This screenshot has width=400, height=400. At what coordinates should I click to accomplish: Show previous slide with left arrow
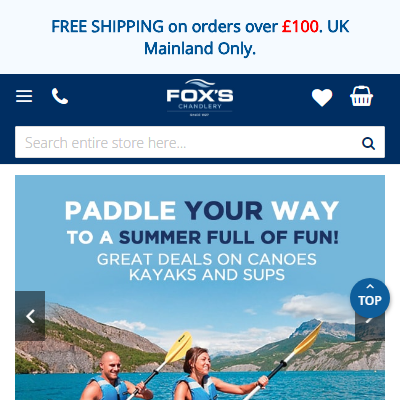click(x=30, y=316)
